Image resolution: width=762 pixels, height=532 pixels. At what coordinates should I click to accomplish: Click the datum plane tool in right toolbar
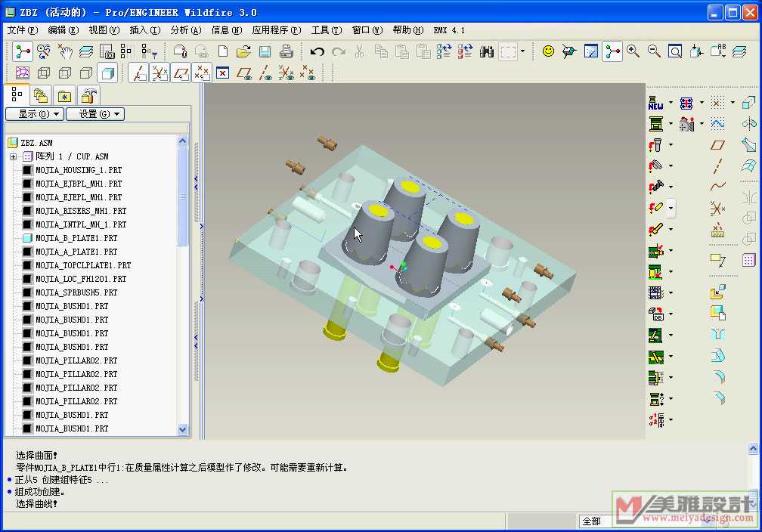point(718,145)
